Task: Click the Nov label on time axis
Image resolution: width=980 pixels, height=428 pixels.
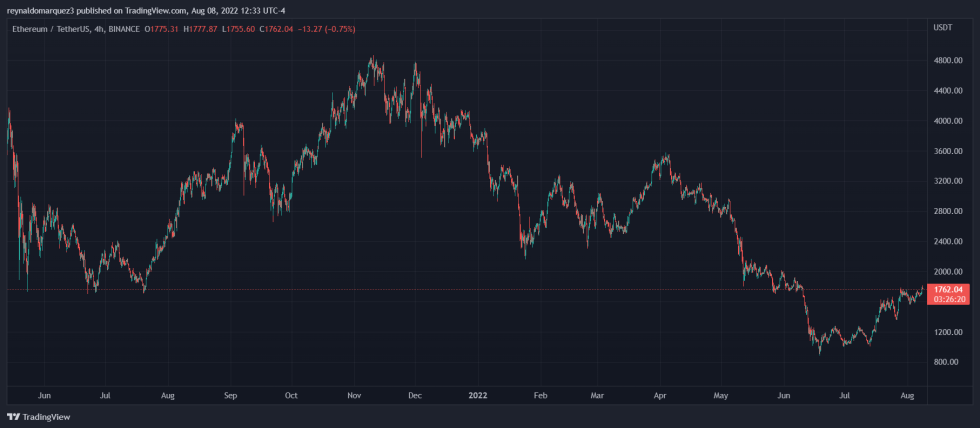Action: pos(354,396)
